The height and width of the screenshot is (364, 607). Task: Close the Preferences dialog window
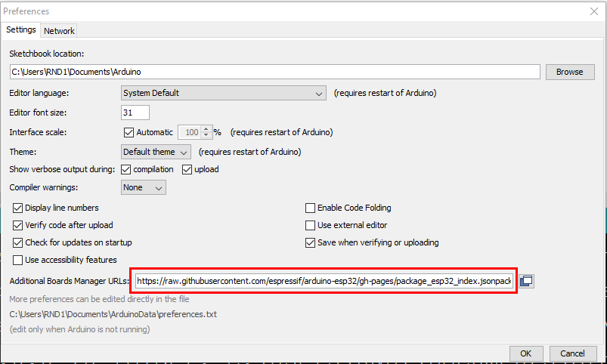click(593, 11)
